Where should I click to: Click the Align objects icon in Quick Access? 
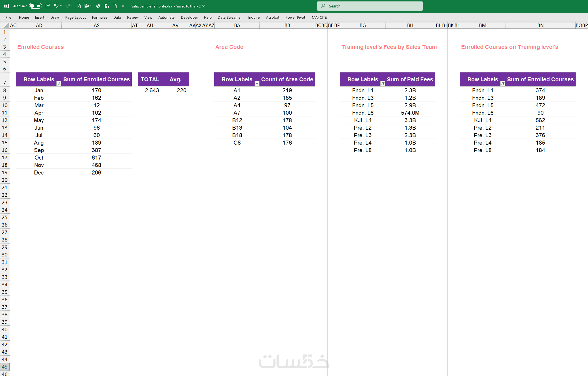click(x=86, y=6)
